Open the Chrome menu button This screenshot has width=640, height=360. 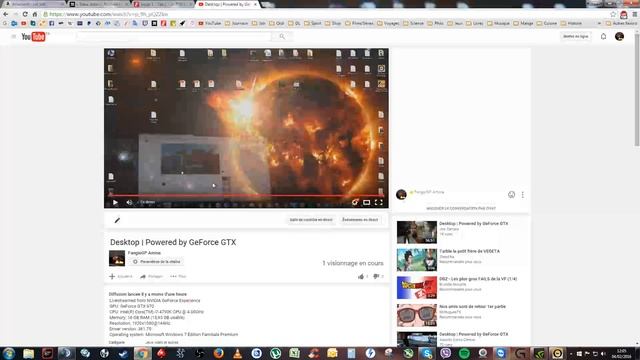pyautogui.click(x=635, y=14)
